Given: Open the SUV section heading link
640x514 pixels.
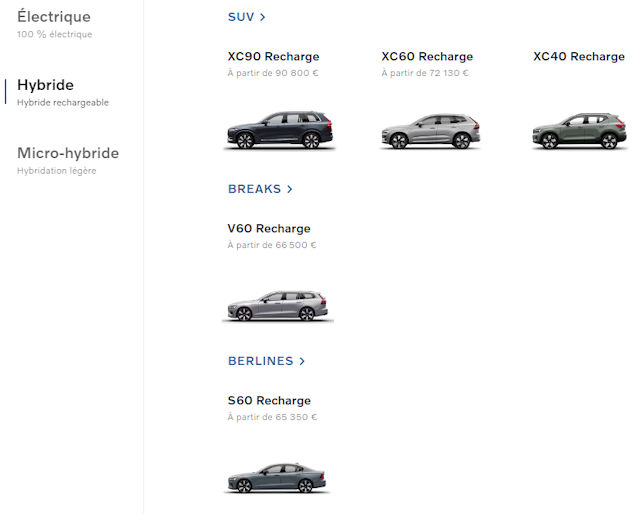Looking at the screenshot, I should (240, 17).
